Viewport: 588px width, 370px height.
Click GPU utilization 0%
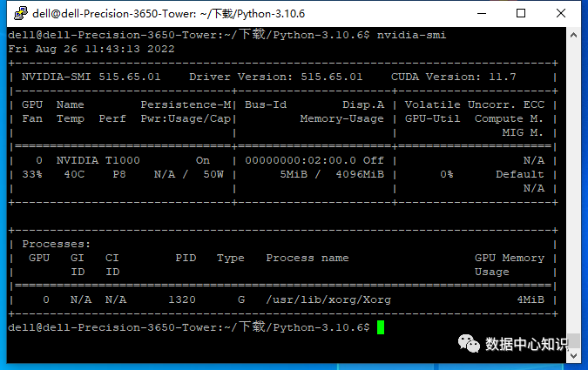click(446, 174)
